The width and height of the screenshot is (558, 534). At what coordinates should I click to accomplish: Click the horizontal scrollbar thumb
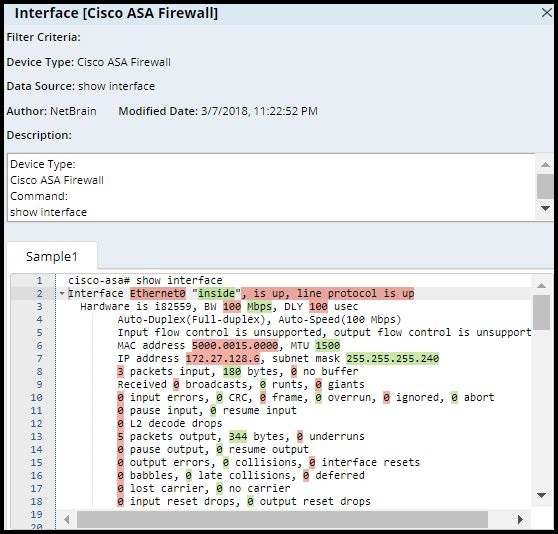point(282,519)
